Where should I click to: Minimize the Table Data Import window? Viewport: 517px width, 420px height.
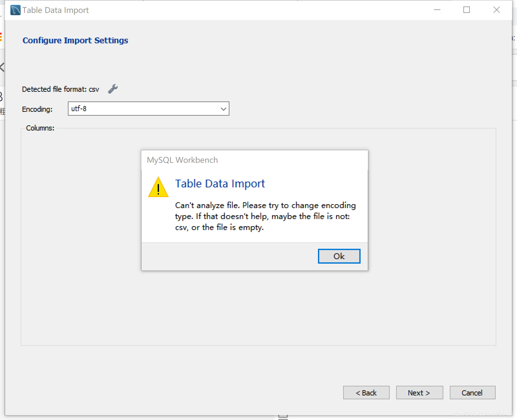click(x=437, y=10)
